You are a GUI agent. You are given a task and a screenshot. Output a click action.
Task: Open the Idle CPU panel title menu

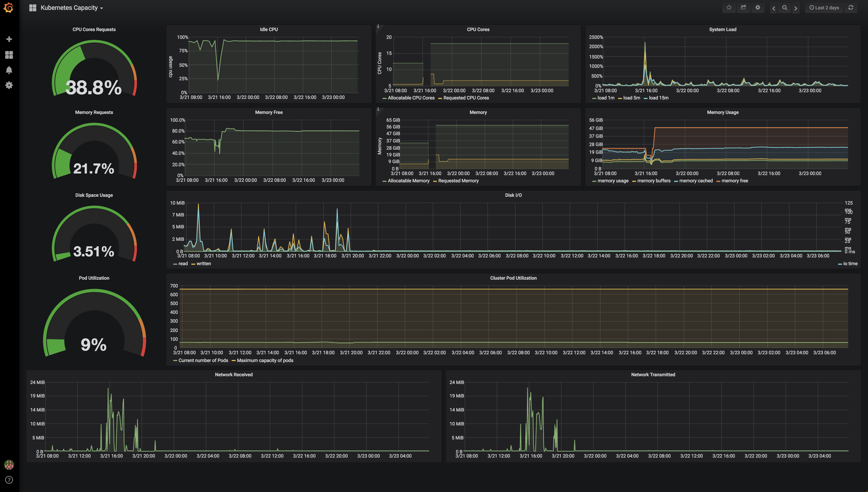coord(269,30)
